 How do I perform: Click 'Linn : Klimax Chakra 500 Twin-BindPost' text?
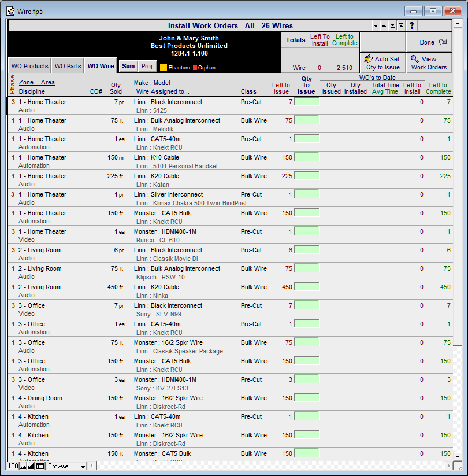click(191, 203)
